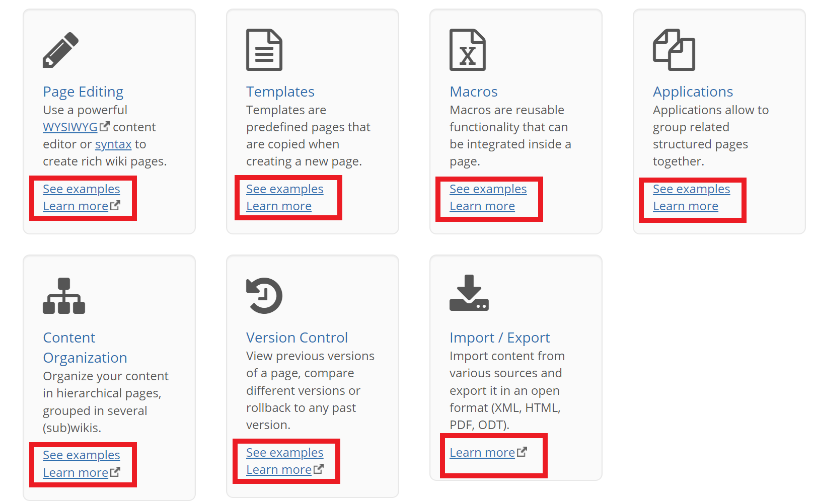Image resolution: width=815 pixels, height=504 pixels.
Task: Click the download icon above Import / Export
Action: [469, 293]
